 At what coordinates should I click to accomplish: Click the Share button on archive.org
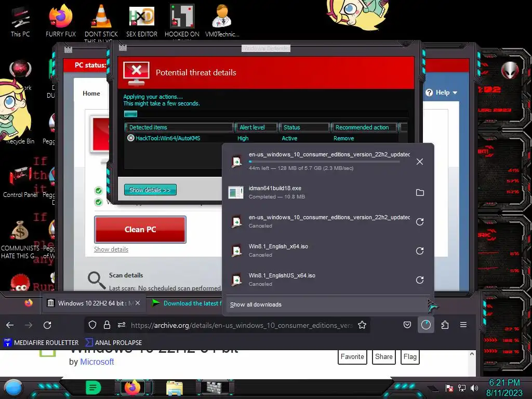384,356
